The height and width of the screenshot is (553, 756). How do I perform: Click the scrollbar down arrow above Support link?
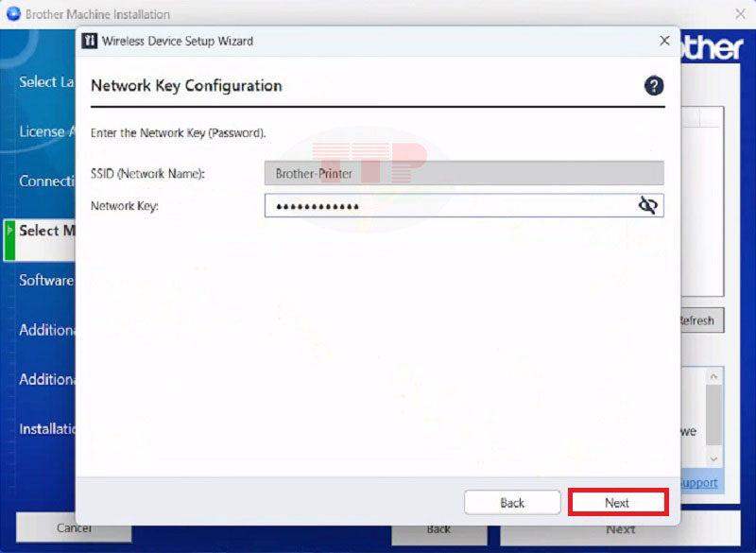tap(715, 458)
